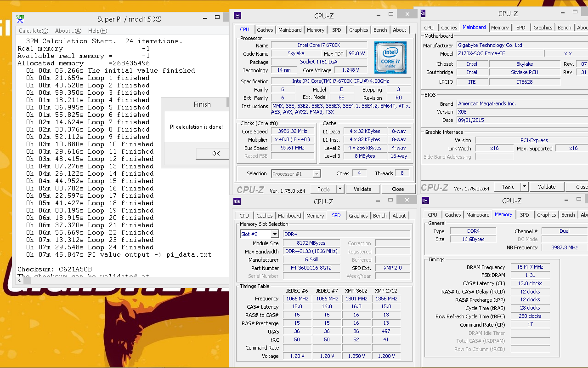Click the CPU-Z icon in the SPD window title bar
This screenshot has width=588, height=368.
[x=237, y=201]
